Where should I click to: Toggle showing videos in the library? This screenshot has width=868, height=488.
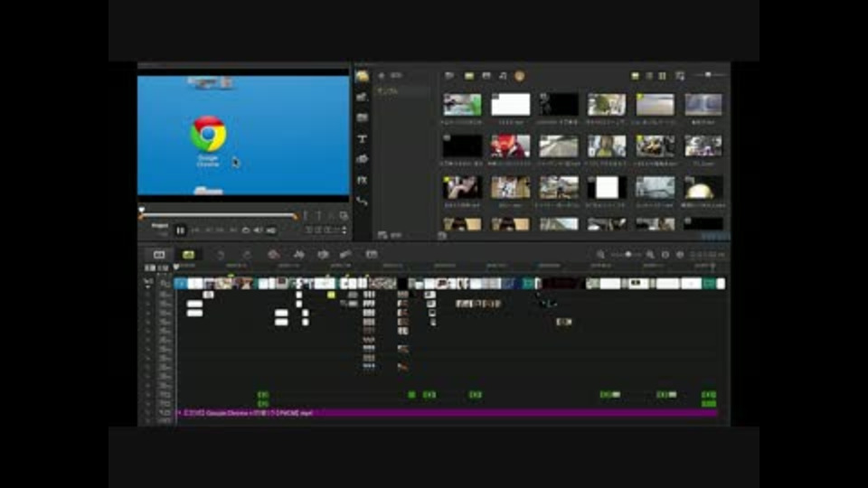click(469, 76)
